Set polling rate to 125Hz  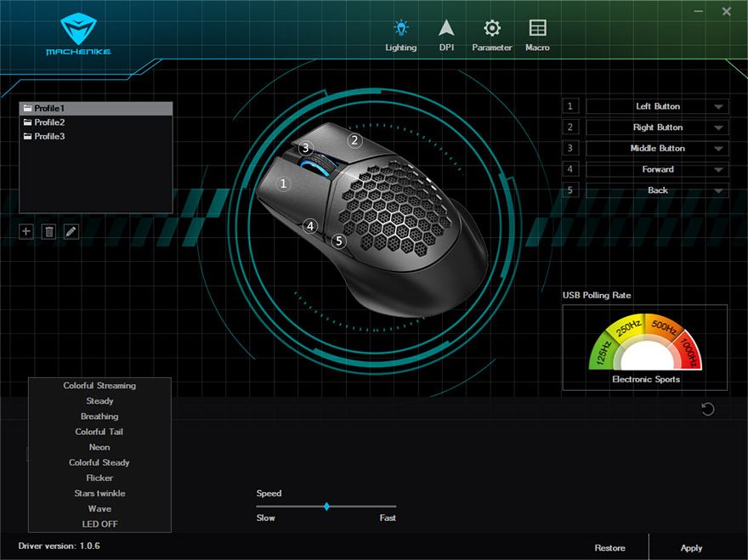pyautogui.click(x=603, y=354)
